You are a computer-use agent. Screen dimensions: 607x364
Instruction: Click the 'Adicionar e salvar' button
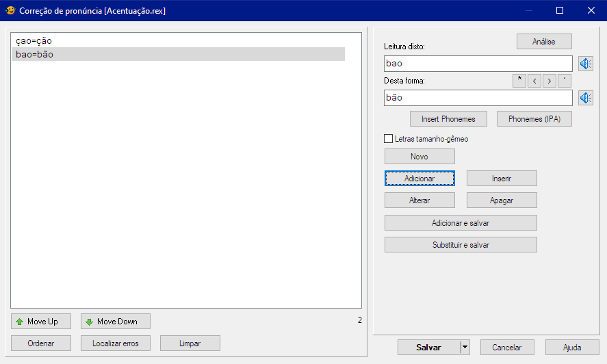461,223
